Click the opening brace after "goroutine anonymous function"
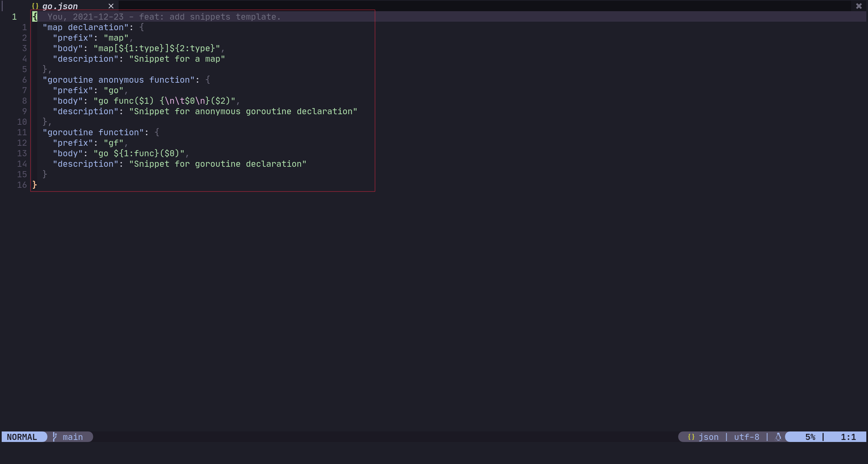The width and height of the screenshot is (868, 464). pyautogui.click(x=208, y=80)
